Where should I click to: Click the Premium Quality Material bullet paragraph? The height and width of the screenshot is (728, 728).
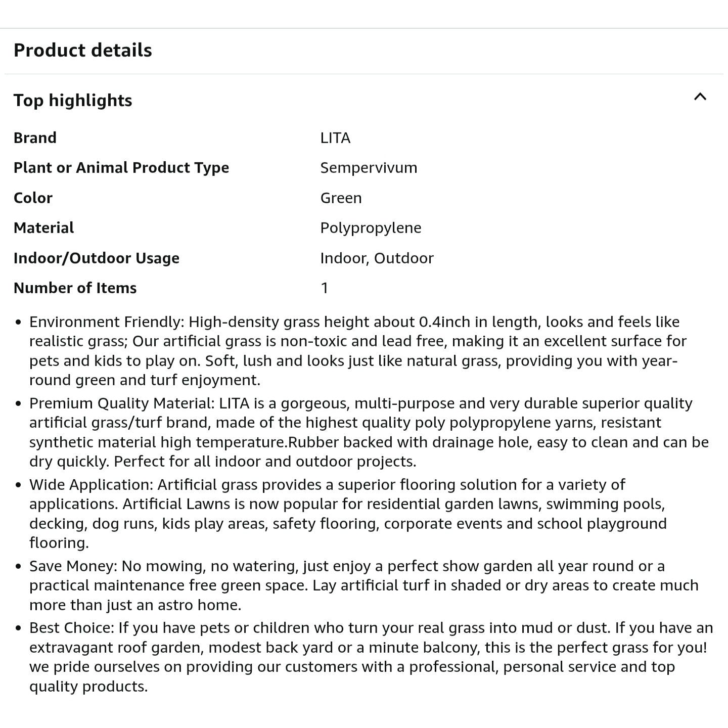354,432
